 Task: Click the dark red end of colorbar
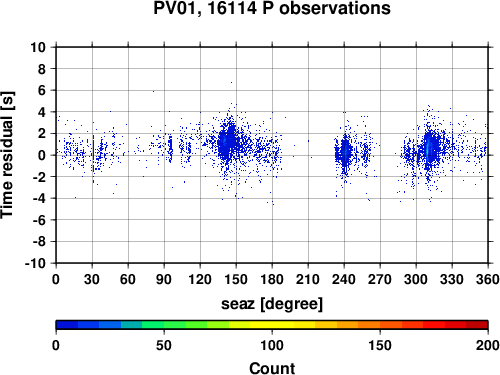477,325
